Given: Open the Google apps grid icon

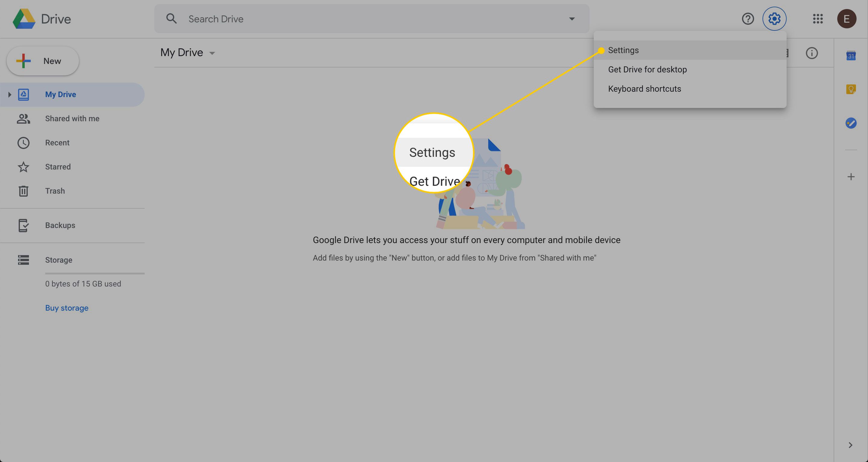Looking at the screenshot, I should pyautogui.click(x=818, y=19).
